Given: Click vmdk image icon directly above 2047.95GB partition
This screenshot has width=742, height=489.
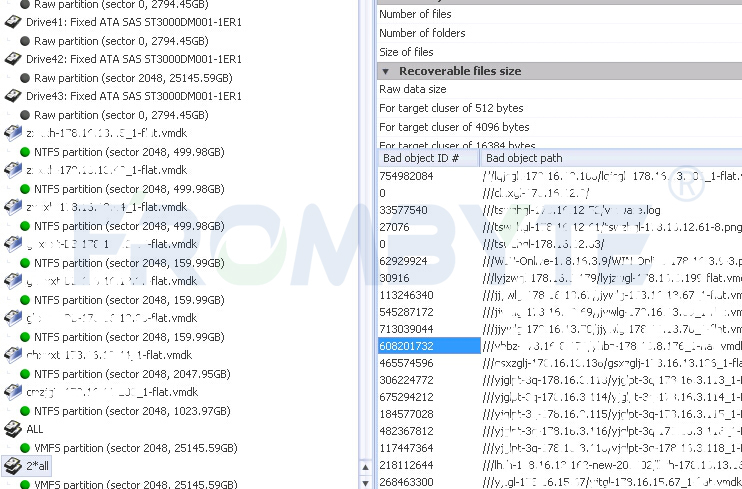Looking at the screenshot, I should click(13, 355).
